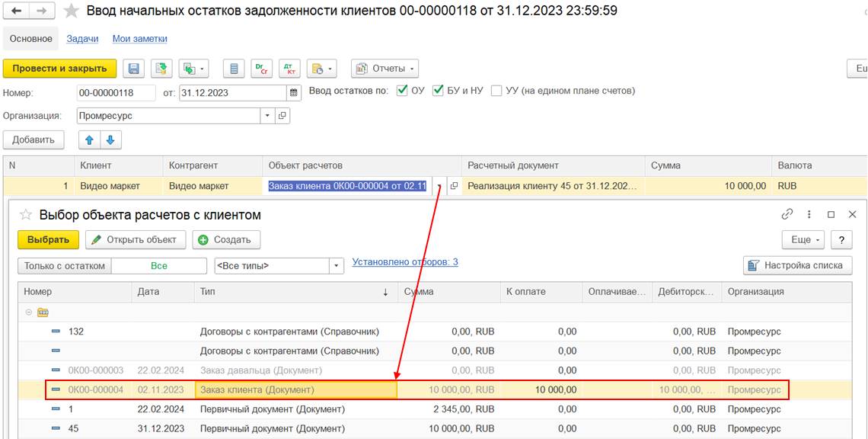This screenshot has height=439, width=868.
Task: Move row down with the blue arrow
Action: [x=110, y=140]
